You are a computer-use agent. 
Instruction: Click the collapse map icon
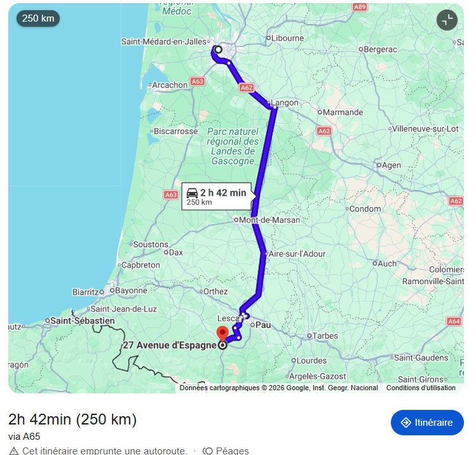tap(447, 20)
